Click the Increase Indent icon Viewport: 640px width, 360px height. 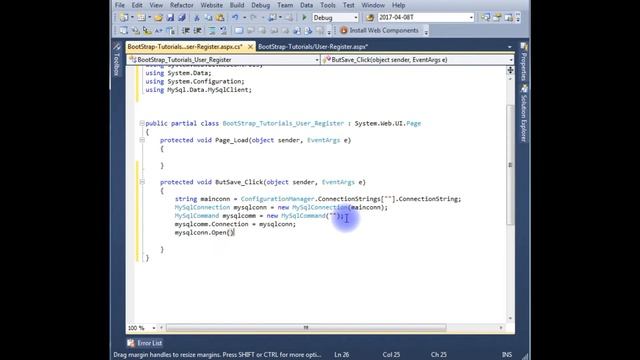click(x=198, y=31)
